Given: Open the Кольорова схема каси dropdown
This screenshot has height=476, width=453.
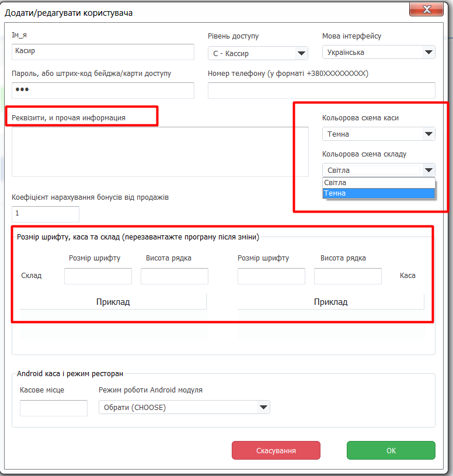Looking at the screenshot, I should (x=379, y=134).
